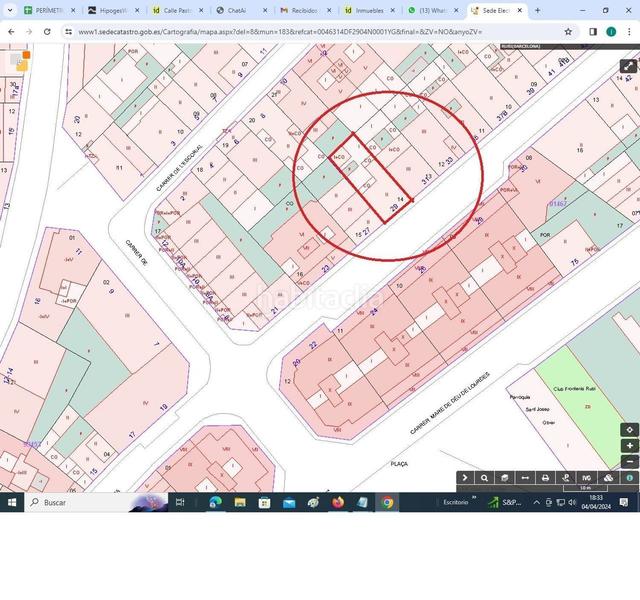Screen dimensions: 640x600
Task: Bookmark this page with the star
Action: pyautogui.click(x=568, y=31)
